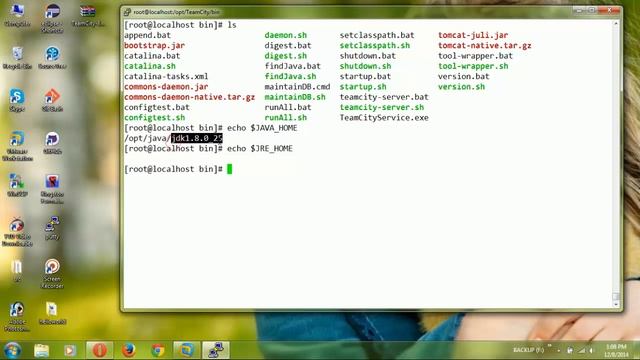Click shutdown.sh in the listing
This screenshot has height=360, width=640.
coord(365,66)
